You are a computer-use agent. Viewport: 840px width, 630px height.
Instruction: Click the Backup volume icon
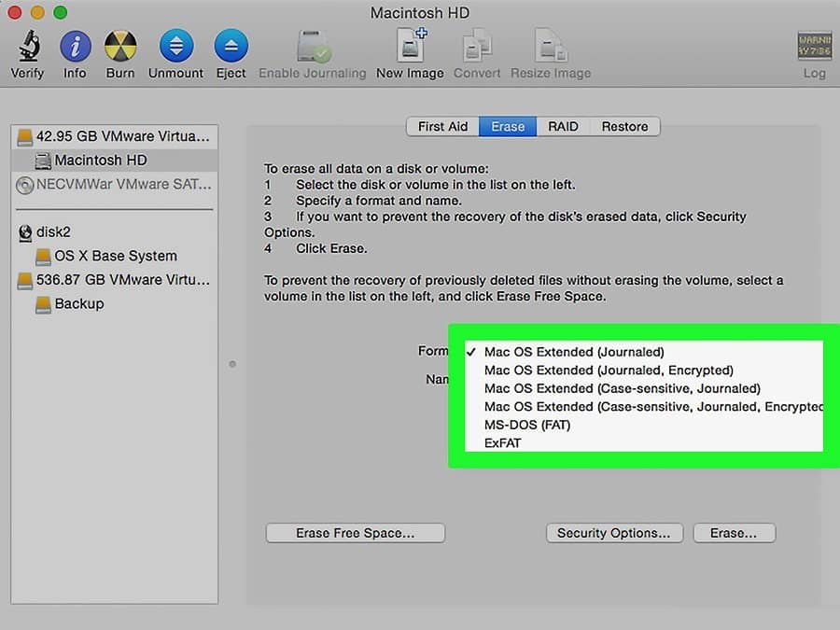click(43, 304)
